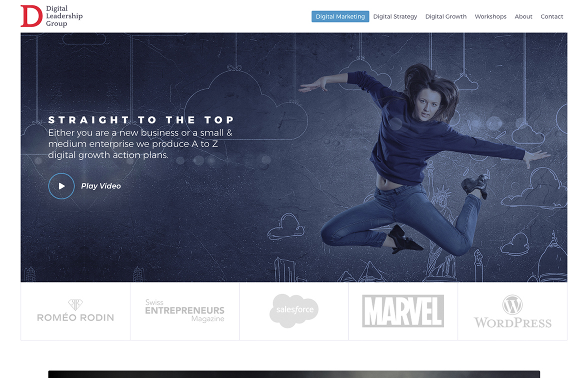Click the Straight To The Top heading

(141, 120)
